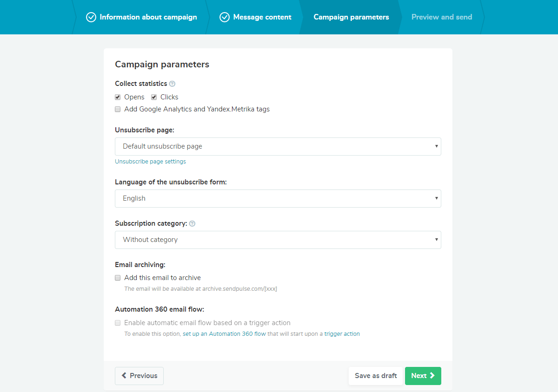
Task: Click the right chevron on Next
Action: coord(432,376)
